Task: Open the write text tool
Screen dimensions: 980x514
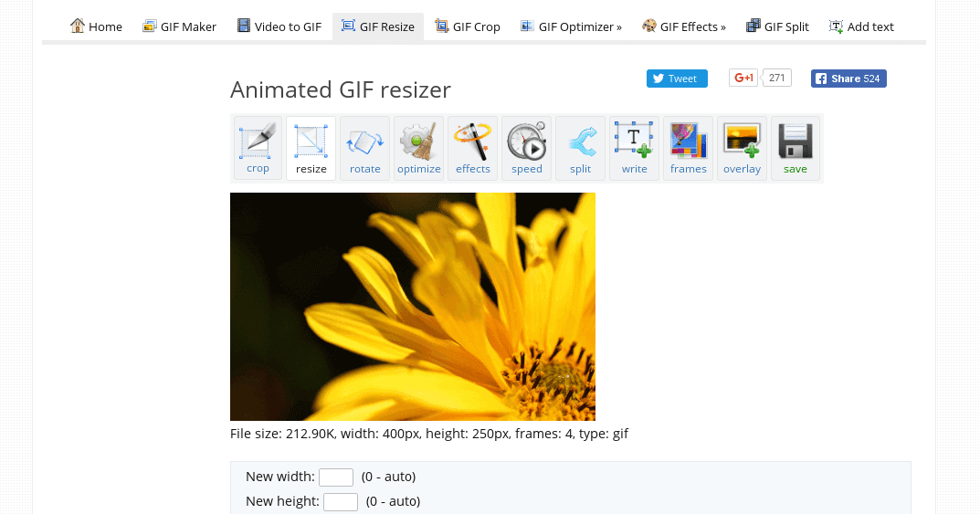Action: pyautogui.click(x=634, y=148)
